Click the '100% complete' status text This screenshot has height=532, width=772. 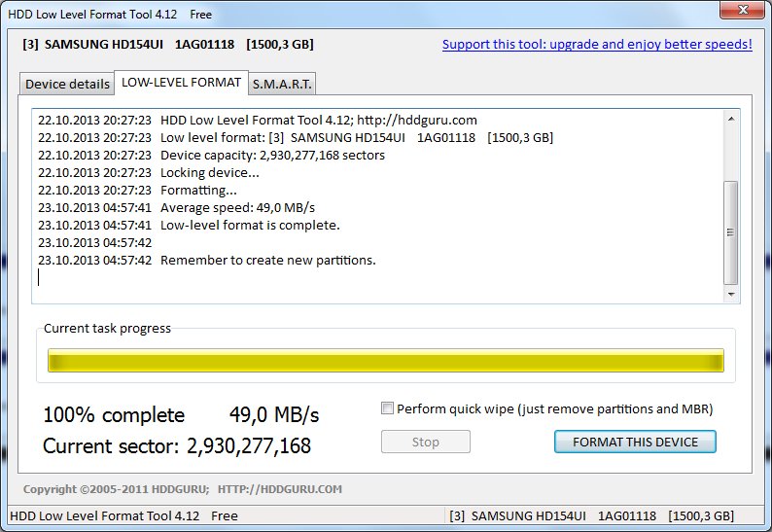tap(114, 414)
